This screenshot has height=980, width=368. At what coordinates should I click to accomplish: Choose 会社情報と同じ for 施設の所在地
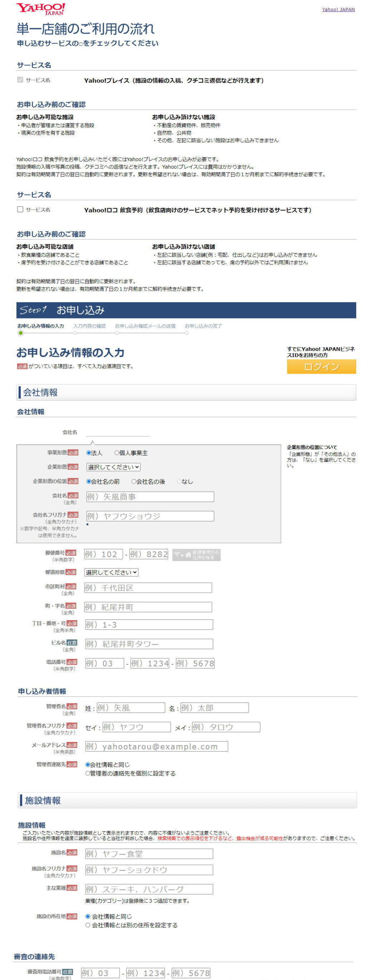pos(88,916)
